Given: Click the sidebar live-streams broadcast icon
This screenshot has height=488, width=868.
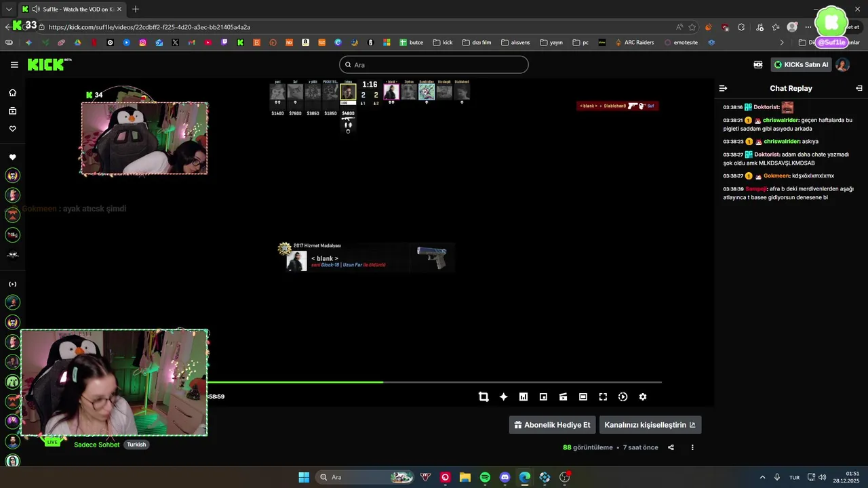Looking at the screenshot, I should click(12, 284).
